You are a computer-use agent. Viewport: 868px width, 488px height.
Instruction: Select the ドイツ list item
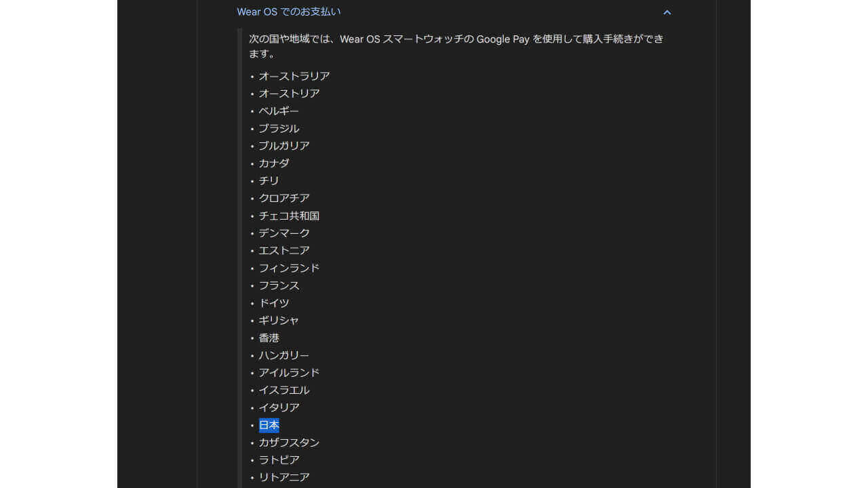[x=274, y=304]
